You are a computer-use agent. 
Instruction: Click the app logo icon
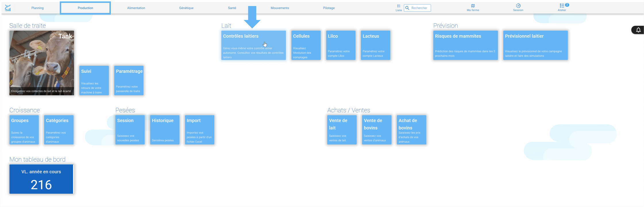(8, 8)
